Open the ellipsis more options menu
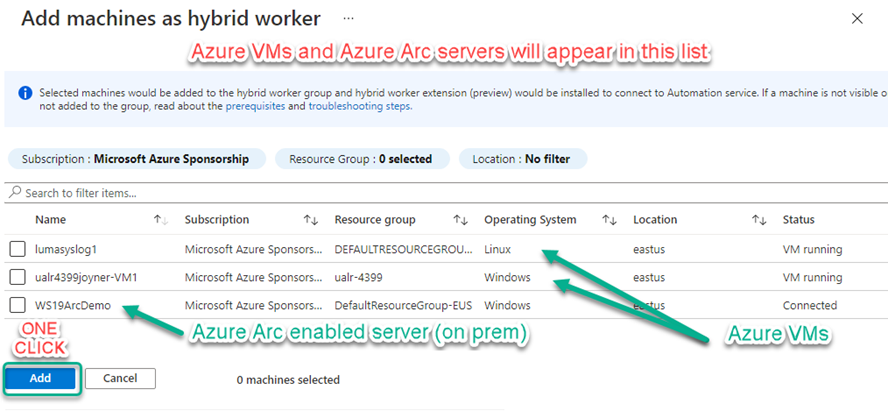The width and height of the screenshot is (888, 411). tap(349, 19)
